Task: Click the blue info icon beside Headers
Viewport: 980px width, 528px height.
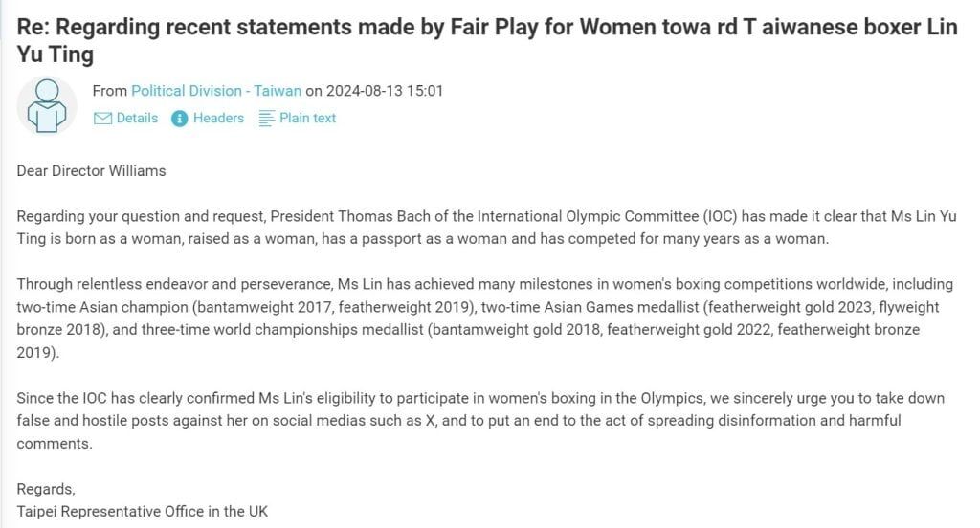Action: click(179, 118)
